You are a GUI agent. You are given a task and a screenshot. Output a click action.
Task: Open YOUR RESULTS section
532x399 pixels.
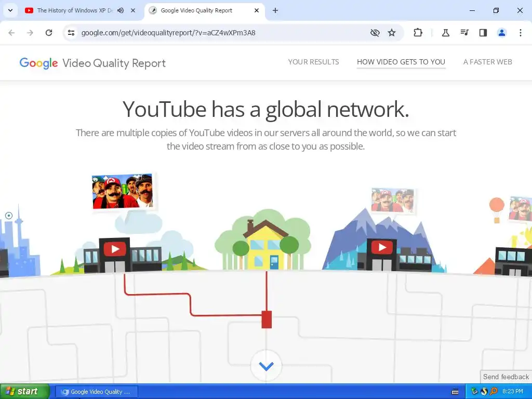[x=313, y=62]
